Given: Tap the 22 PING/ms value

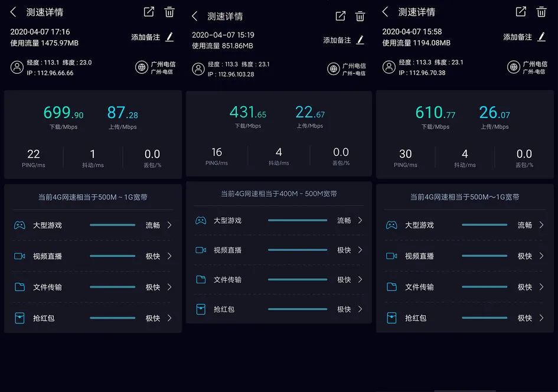Looking at the screenshot, I should [x=34, y=154].
